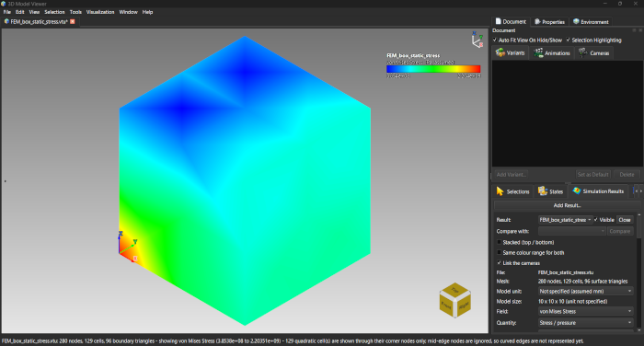
Task: Click the legend maximum value label
Action: click(x=469, y=76)
